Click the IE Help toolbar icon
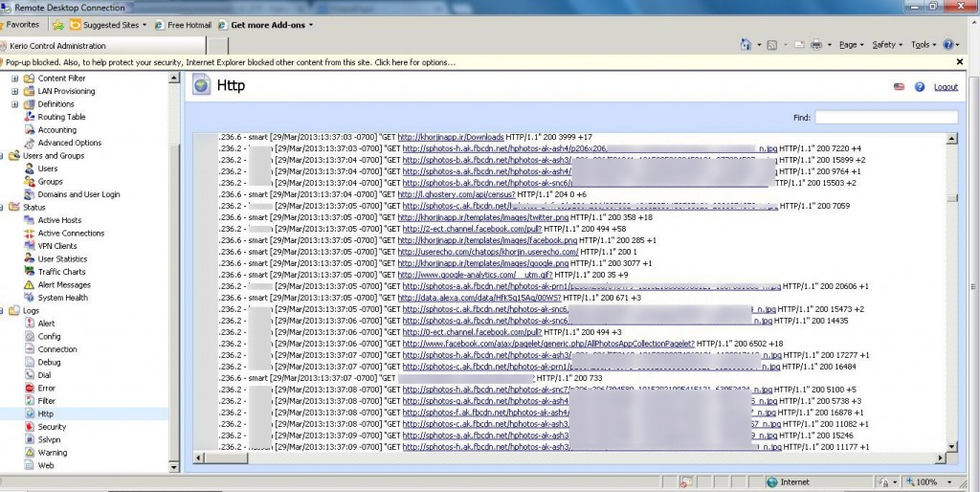 (948, 45)
